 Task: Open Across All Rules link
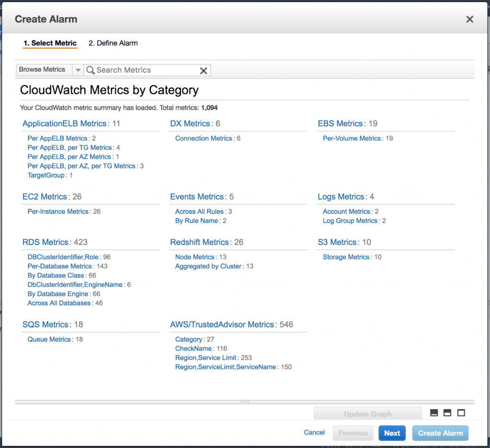pos(200,212)
